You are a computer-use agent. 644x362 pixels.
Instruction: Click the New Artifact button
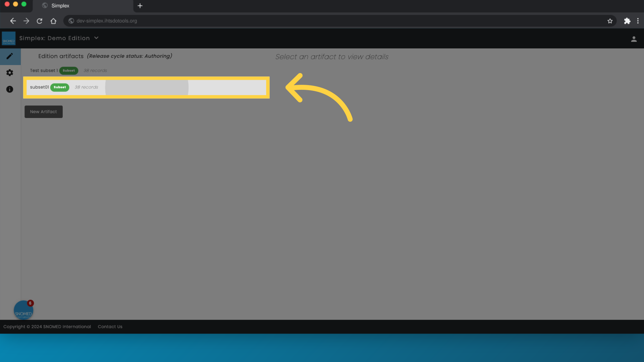pos(43,111)
